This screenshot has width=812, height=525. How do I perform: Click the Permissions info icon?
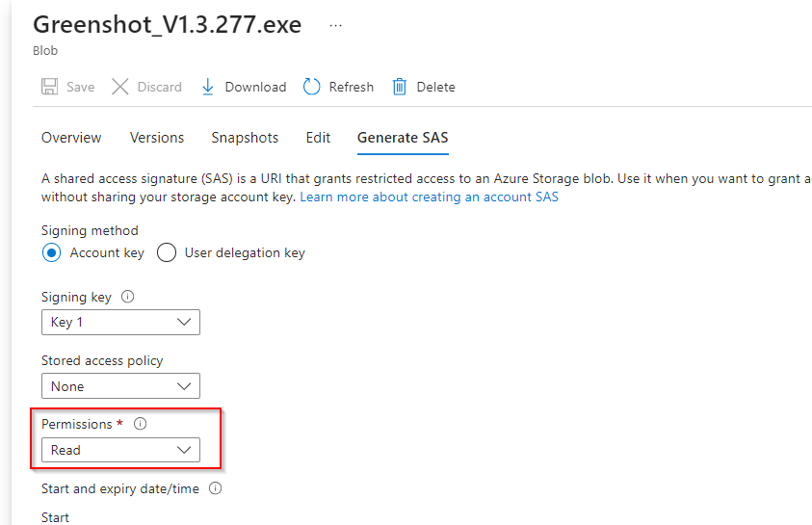(140, 424)
